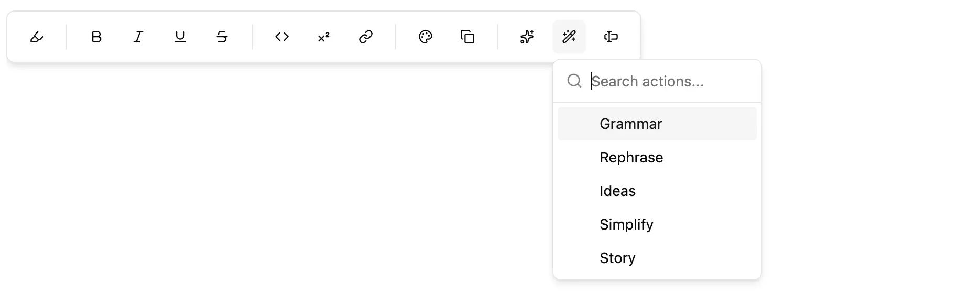This screenshot has height=305, width=980.
Task: Toggle bold formatting
Action: pos(96,37)
